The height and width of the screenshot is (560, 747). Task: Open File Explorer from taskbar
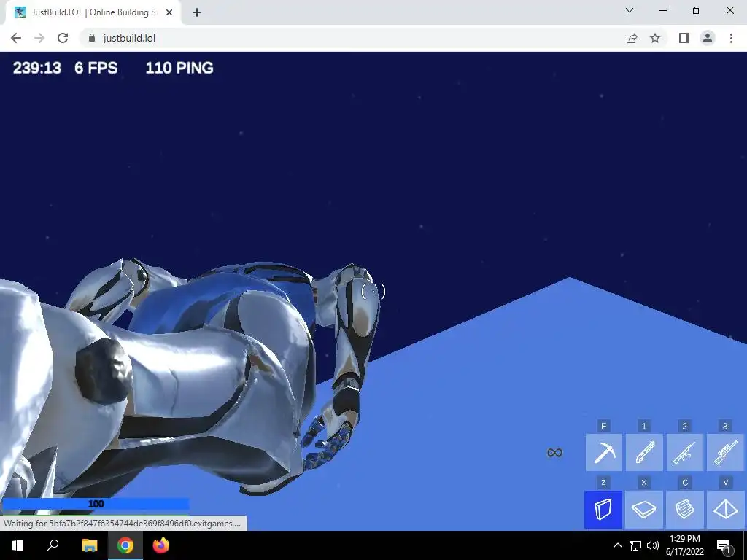click(89, 545)
